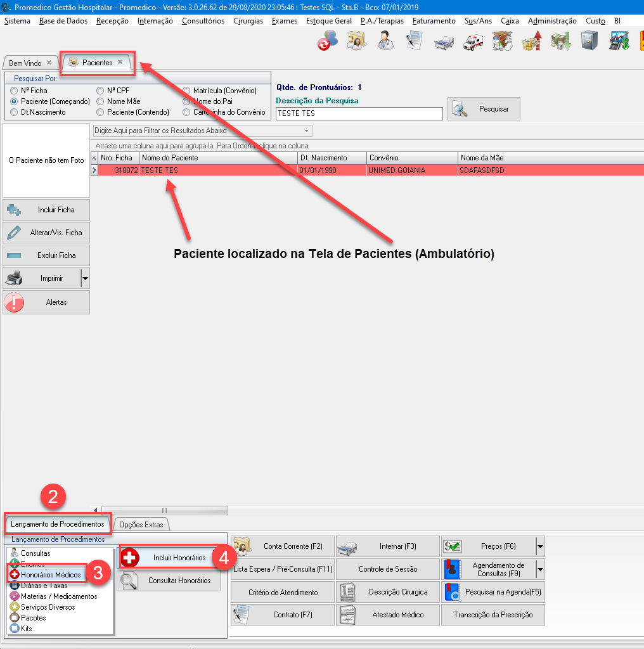Choose Dt.Nascimento as search criterion

tap(15, 112)
